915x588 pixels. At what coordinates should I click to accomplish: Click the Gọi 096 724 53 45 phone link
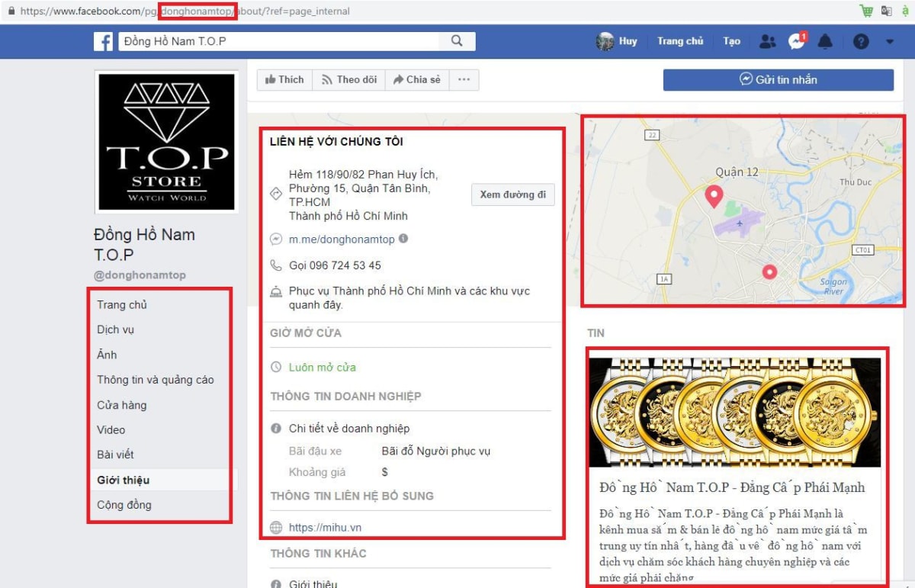pos(335,265)
